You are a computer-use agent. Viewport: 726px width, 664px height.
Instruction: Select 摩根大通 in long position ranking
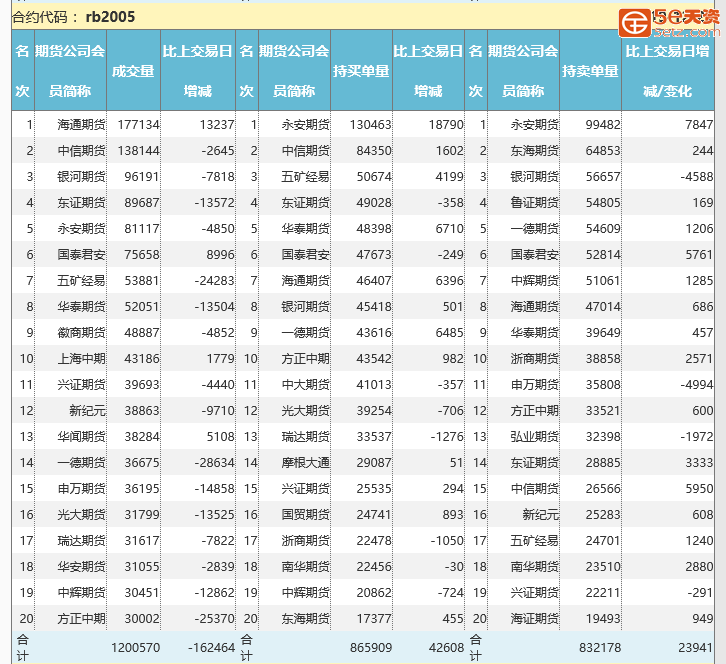[x=306, y=462]
